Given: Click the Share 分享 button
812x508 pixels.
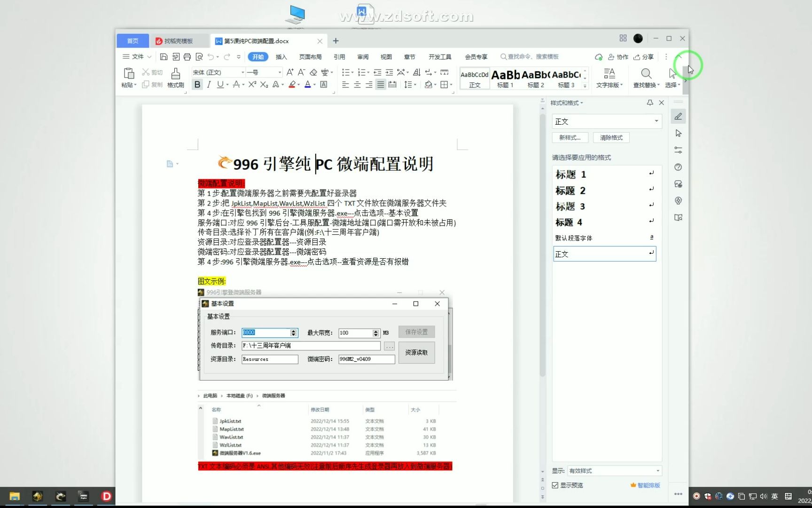Looking at the screenshot, I should click(x=644, y=57).
